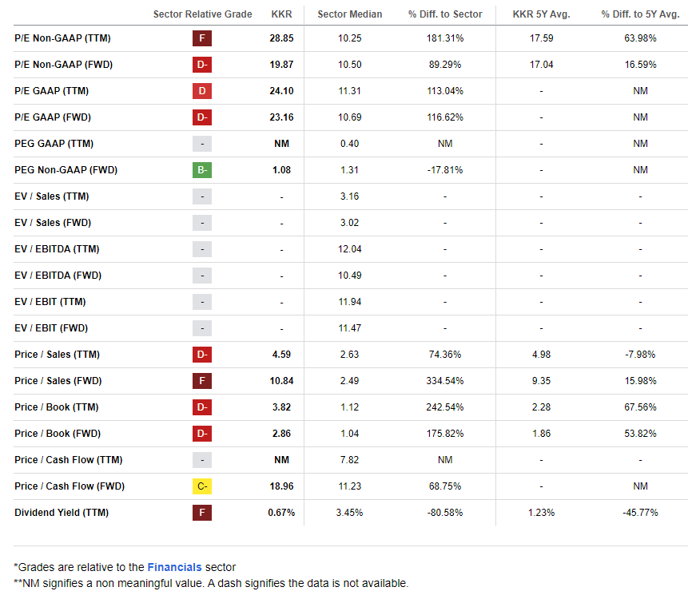Click the green B- badge for PEG Non-GAAP (FWD)

pyautogui.click(x=202, y=170)
